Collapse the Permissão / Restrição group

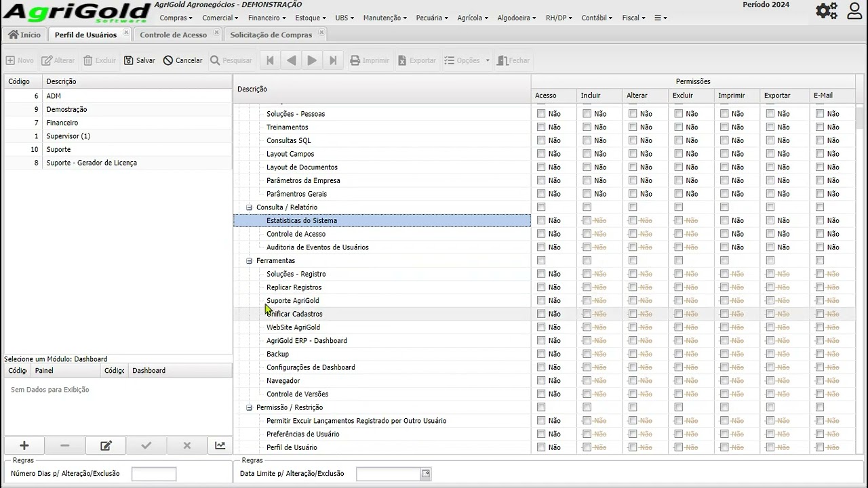click(x=250, y=407)
